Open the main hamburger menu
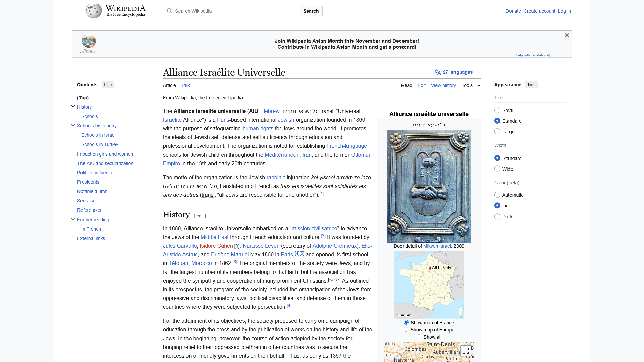This screenshot has height=362, width=644. (x=75, y=11)
